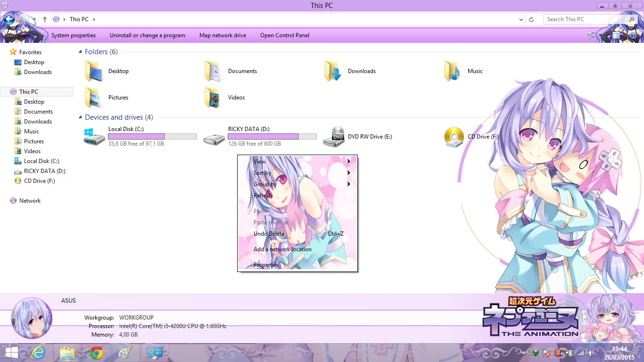Open the volume control in the system tray
This screenshot has width=644, height=362.
(592, 353)
